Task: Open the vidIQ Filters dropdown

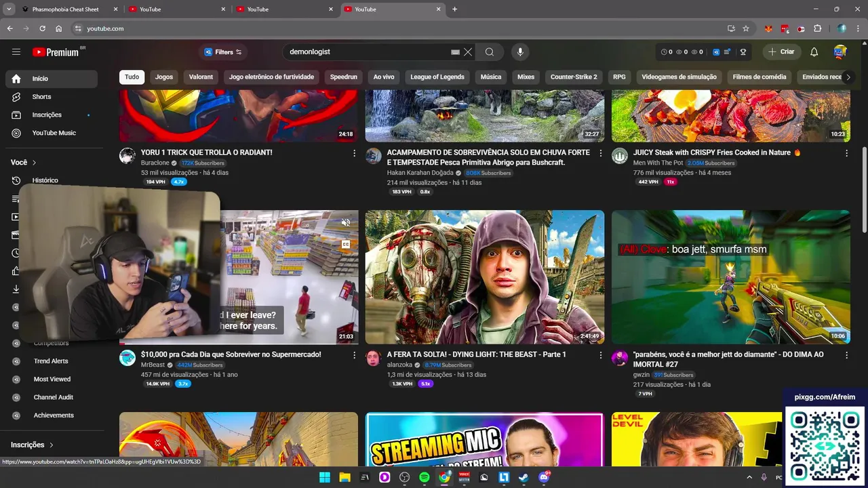Action: coord(222,52)
